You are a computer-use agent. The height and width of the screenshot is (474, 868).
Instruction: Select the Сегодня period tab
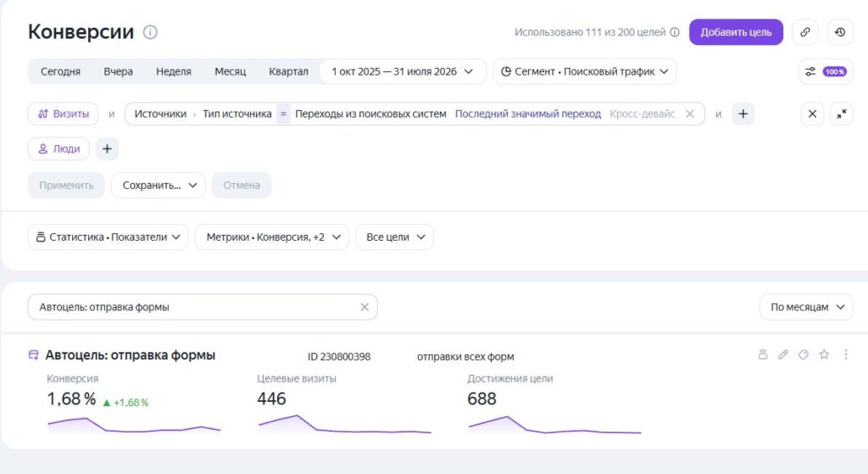[60, 71]
